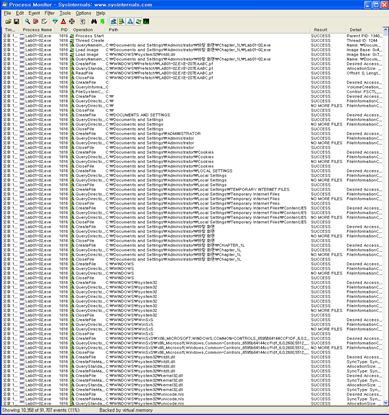This screenshot has width=389, height=415.
Task: Click the events count text in the status bar
Action: (41, 410)
